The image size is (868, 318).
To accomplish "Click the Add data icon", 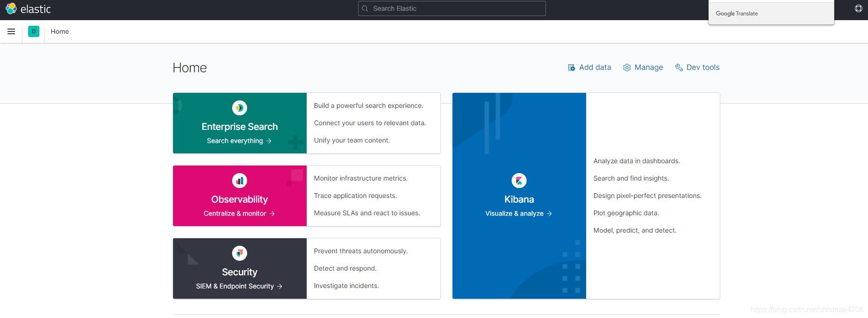I will coord(571,68).
